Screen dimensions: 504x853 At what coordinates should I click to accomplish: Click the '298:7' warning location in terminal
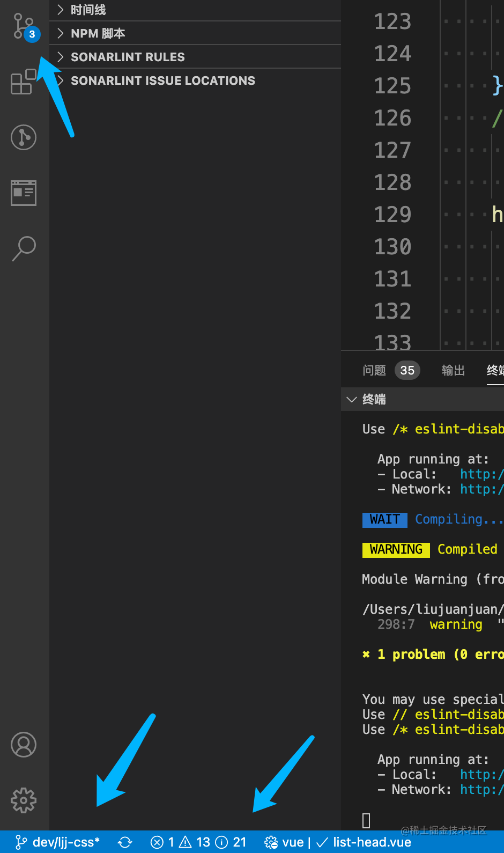pos(396,624)
